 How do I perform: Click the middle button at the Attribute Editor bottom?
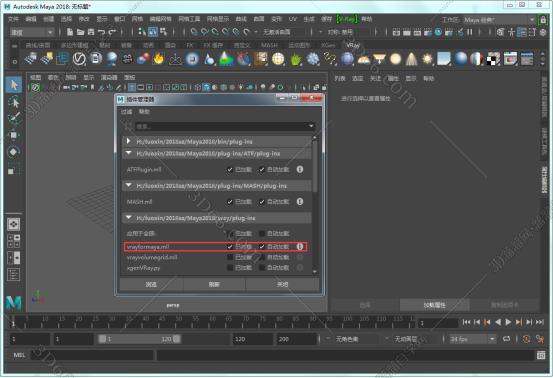tap(434, 305)
